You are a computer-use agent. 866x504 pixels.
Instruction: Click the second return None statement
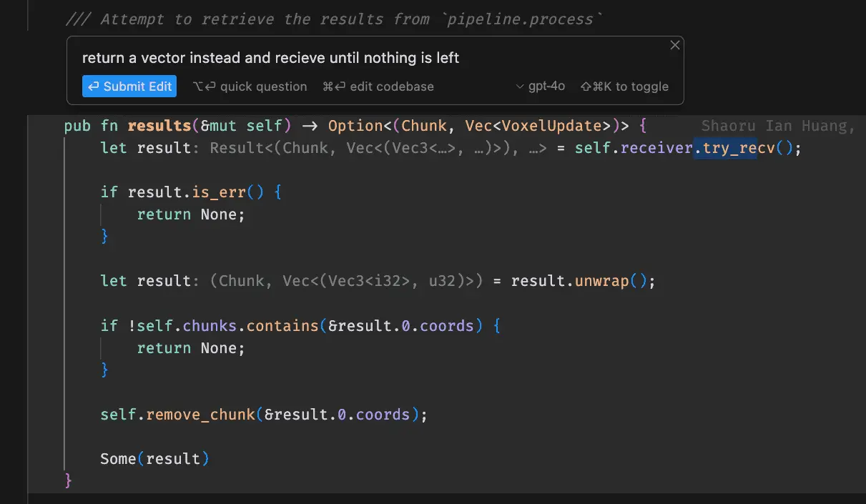coord(191,348)
